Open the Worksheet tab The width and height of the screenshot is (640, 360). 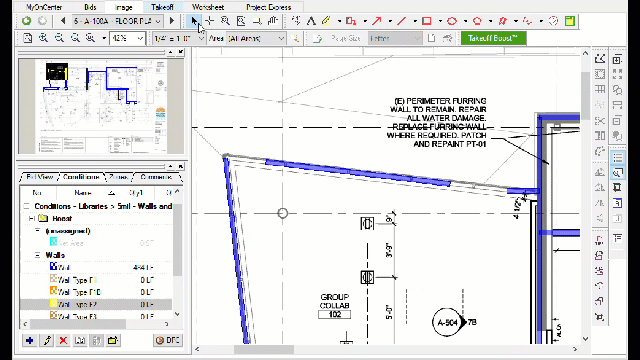tap(208, 7)
